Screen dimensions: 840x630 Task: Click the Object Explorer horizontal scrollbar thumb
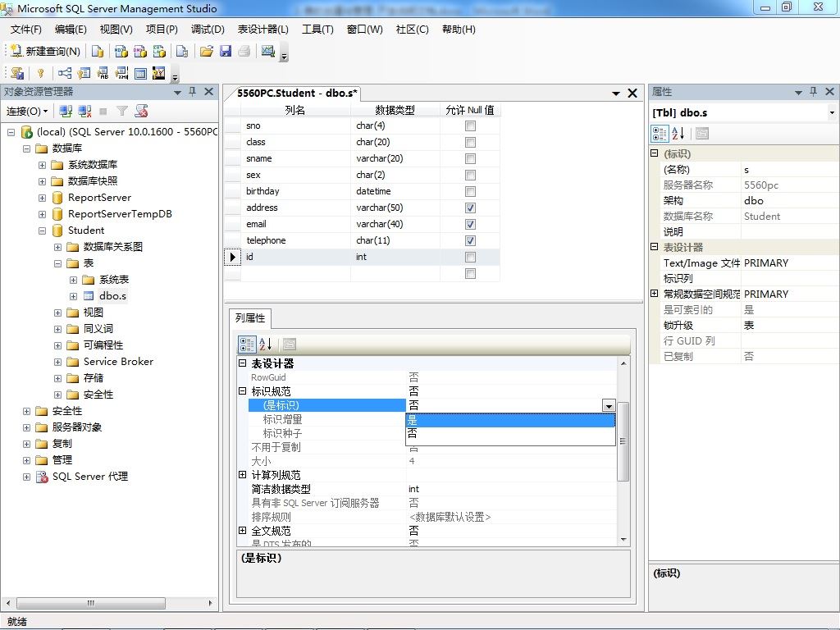[90, 603]
